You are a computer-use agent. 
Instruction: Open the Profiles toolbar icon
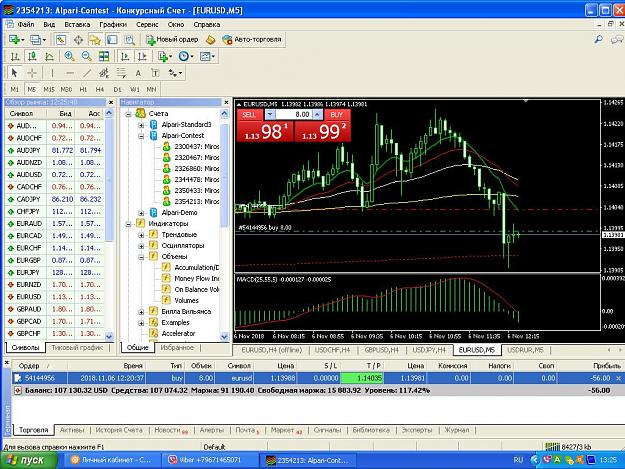[x=37, y=39]
